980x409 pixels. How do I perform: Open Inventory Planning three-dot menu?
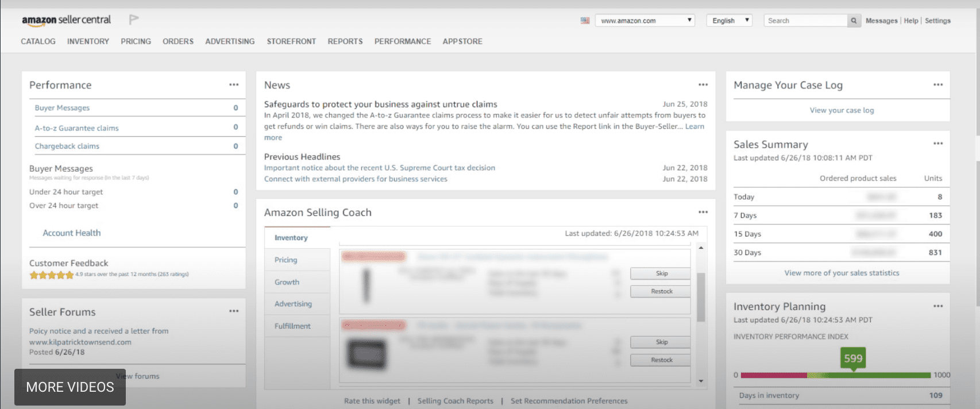pyautogui.click(x=938, y=306)
